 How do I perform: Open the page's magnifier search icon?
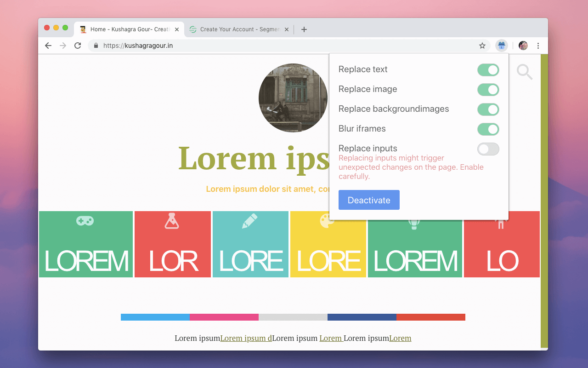524,72
